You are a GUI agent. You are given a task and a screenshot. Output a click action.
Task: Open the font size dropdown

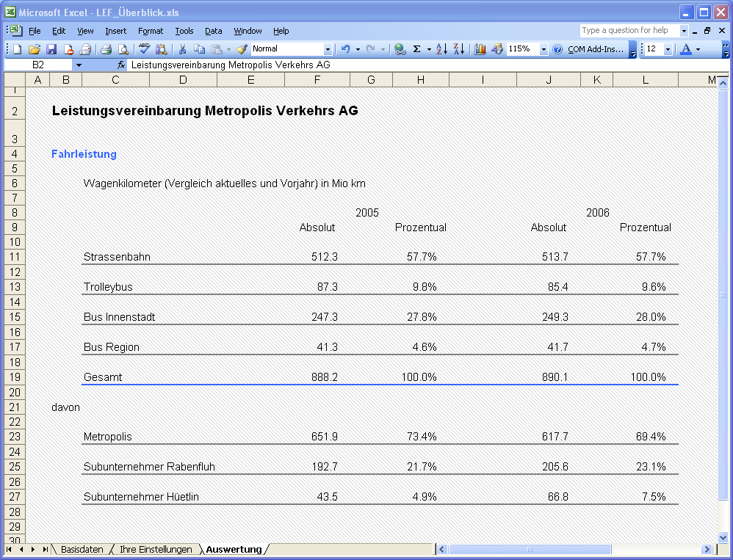tap(668, 49)
